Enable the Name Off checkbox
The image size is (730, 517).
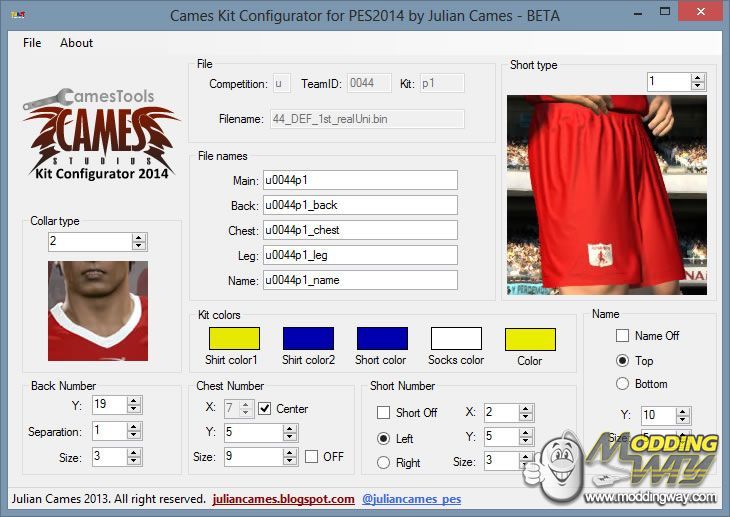[x=623, y=336]
